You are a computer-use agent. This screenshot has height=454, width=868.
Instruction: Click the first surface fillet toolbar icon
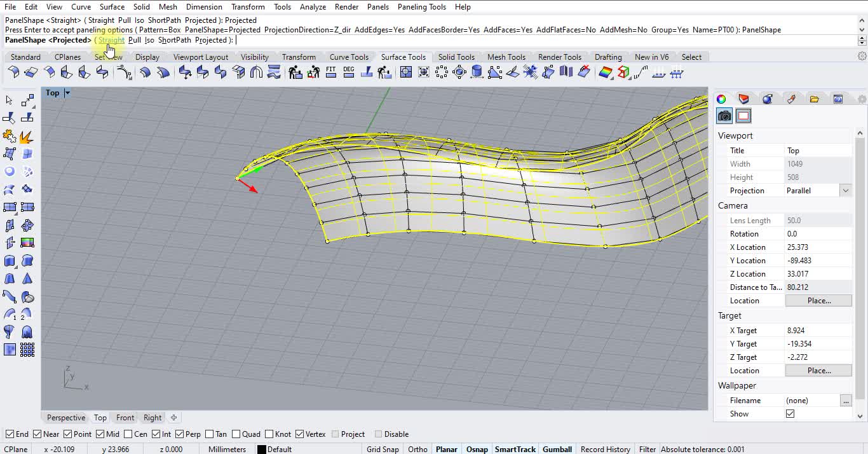pyautogui.click(x=13, y=72)
